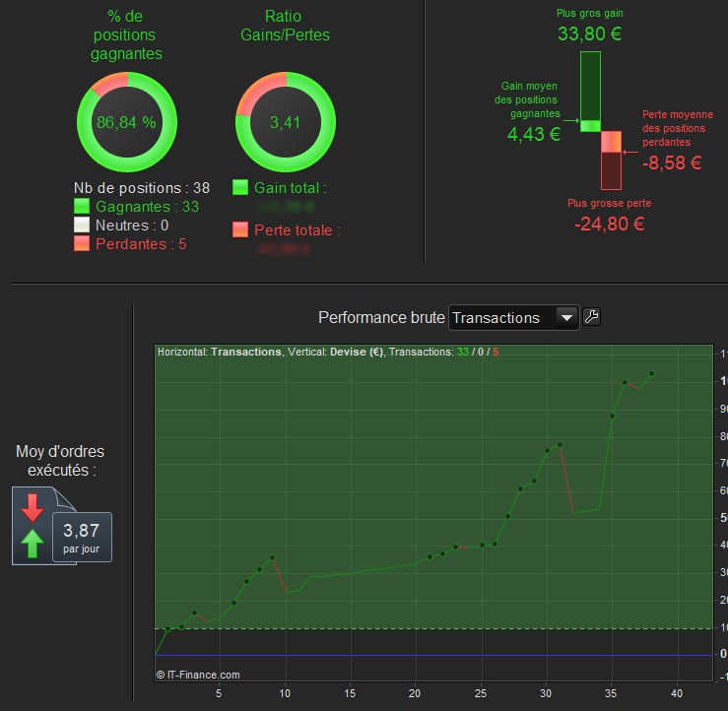Click the red biggest loss bar
This screenshot has width=728, height=711.
coord(611,161)
